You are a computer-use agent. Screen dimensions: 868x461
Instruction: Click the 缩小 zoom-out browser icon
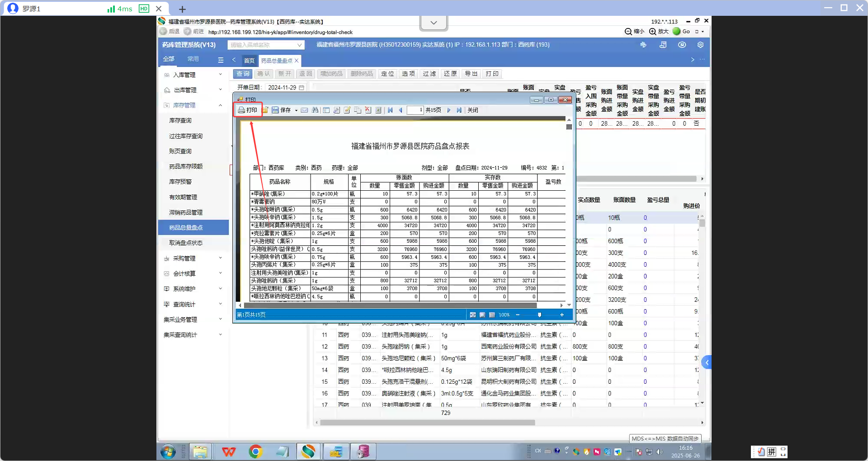[x=634, y=32]
